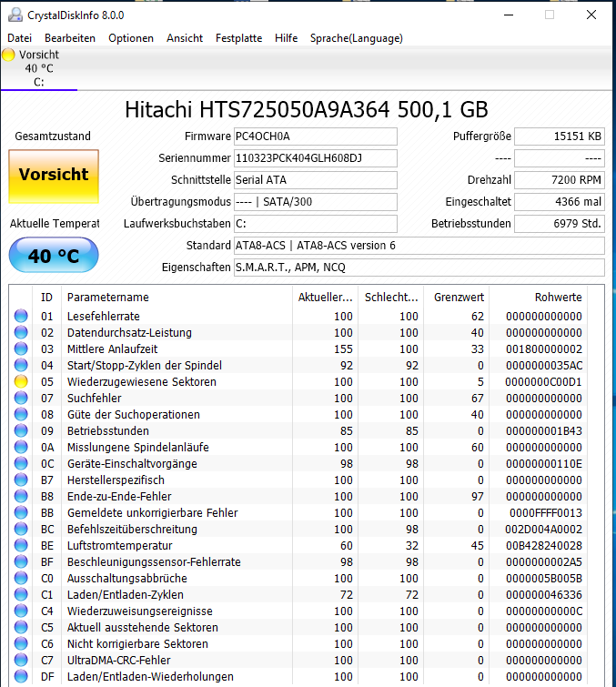The height and width of the screenshot is (687, 616).
Task: Select the blue status dot for Lesefehlerrate
Action: pos(21,316)
